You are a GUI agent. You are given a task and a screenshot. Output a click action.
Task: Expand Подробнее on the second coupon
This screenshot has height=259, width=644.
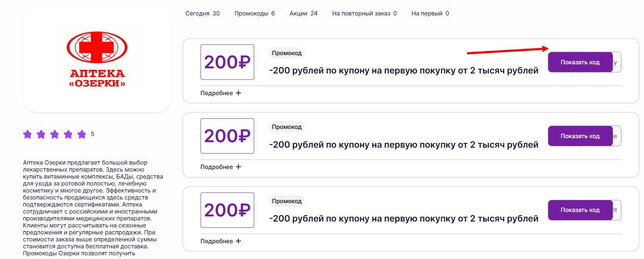(220, 167)
